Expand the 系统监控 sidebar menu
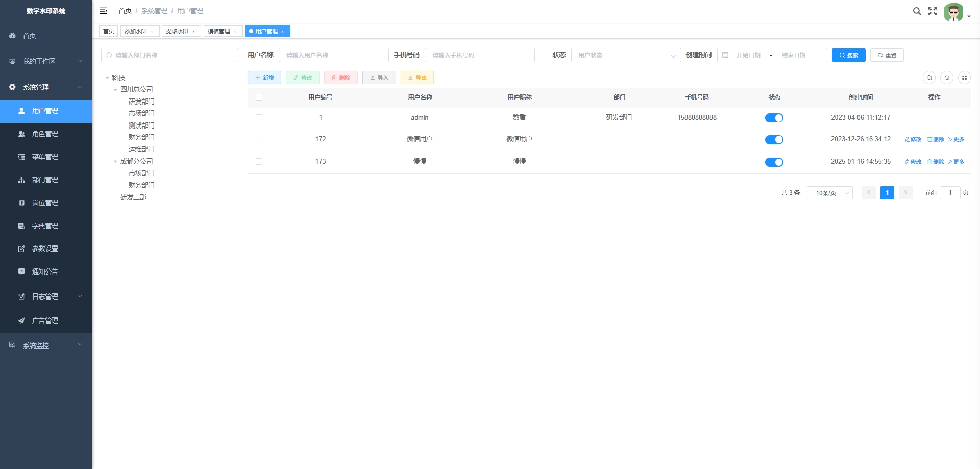Screen dimensions: 980x469 (x=80, y=345)
